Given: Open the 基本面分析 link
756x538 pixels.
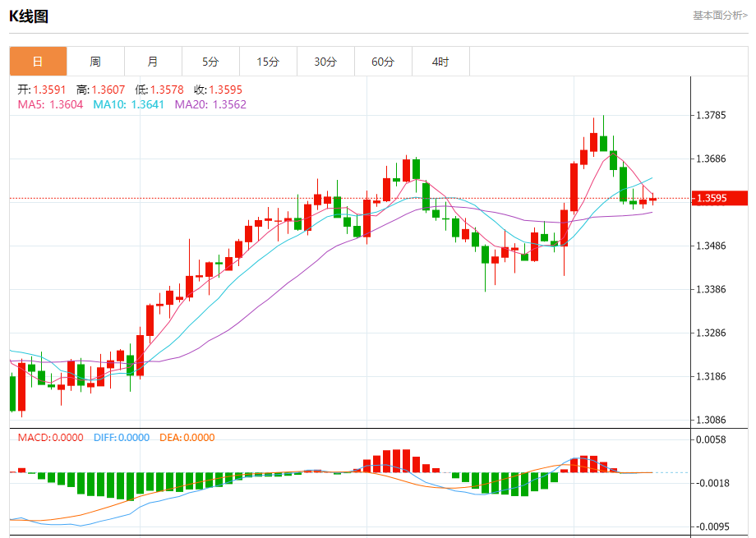Looking at the screenshot, I should click(x=720, y=16).
